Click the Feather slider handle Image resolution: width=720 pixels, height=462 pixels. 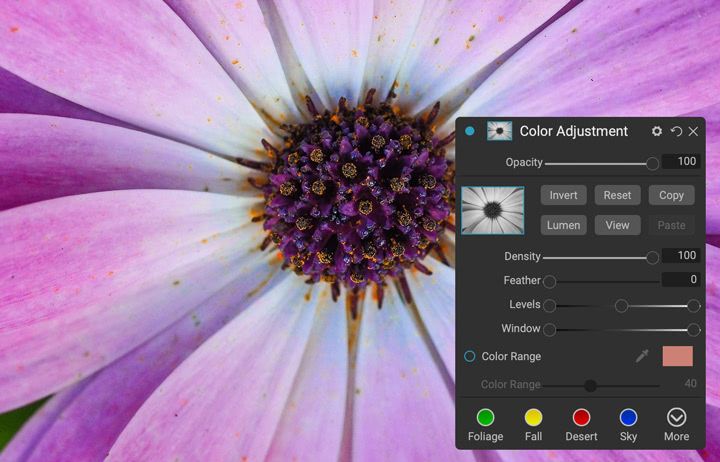pos(550,282)
